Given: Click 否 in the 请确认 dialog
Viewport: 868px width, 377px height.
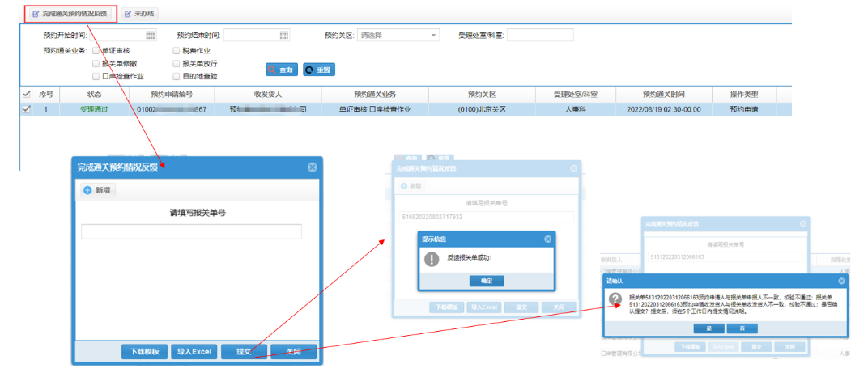Looking at the screenshot, I should [742, 328].
